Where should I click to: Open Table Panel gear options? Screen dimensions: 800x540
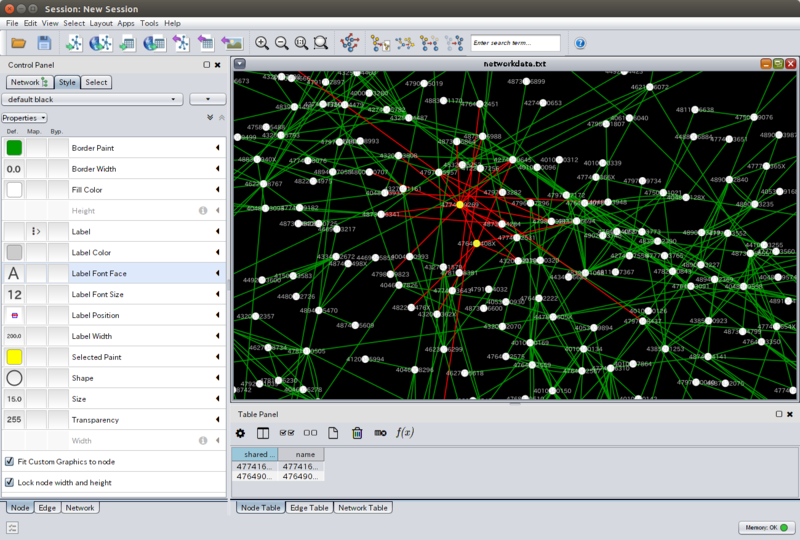coord(240,433)
